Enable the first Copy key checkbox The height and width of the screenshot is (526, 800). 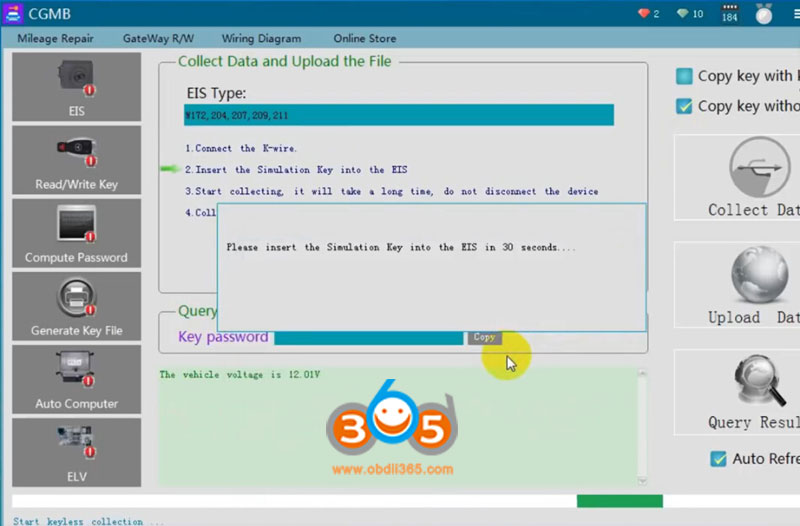684,76
